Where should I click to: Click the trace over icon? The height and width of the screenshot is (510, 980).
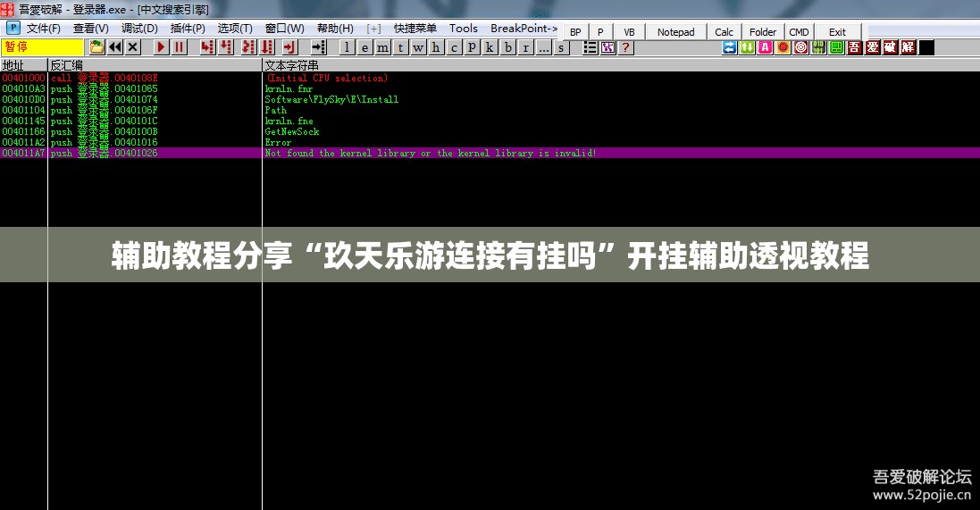[x=267, y=47]
